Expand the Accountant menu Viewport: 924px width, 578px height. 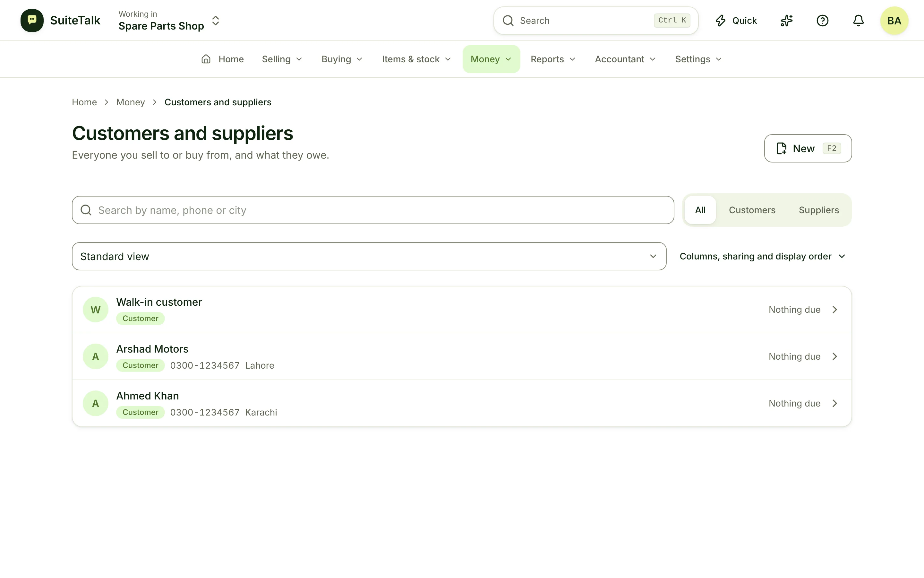coord(625,59)
